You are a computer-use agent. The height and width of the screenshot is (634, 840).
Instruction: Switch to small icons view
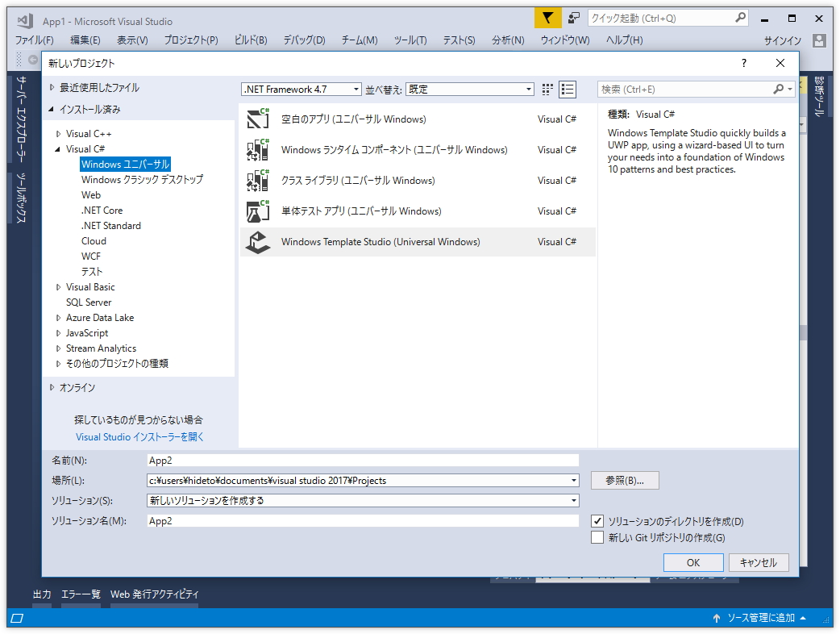(547, 90)
